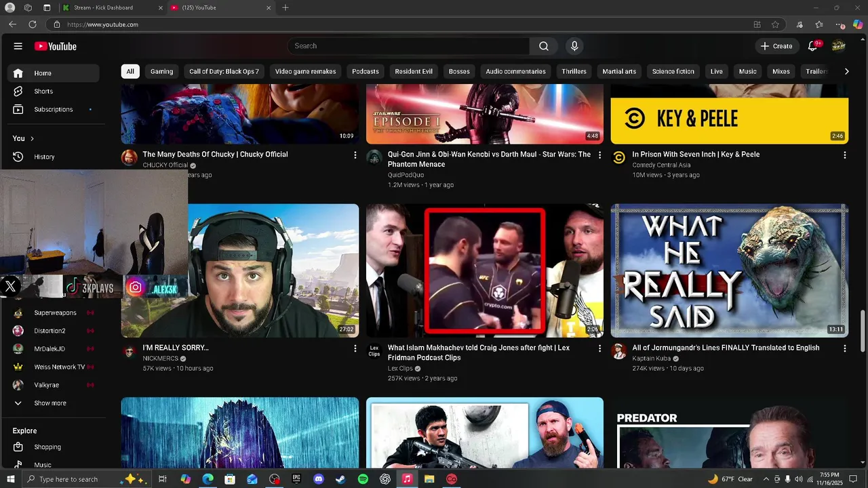
Task: Open options for I'M REALLY SORRY video
Action: click(355, 348)
